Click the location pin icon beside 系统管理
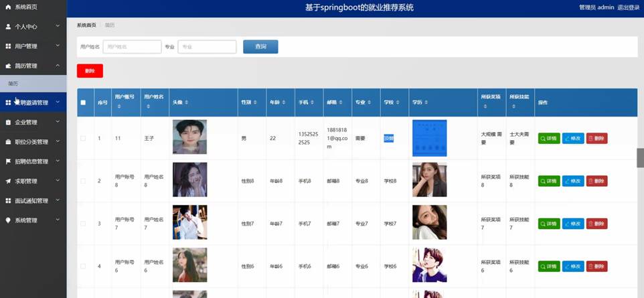Screen dimensions: 644x298 click(8, 220)
